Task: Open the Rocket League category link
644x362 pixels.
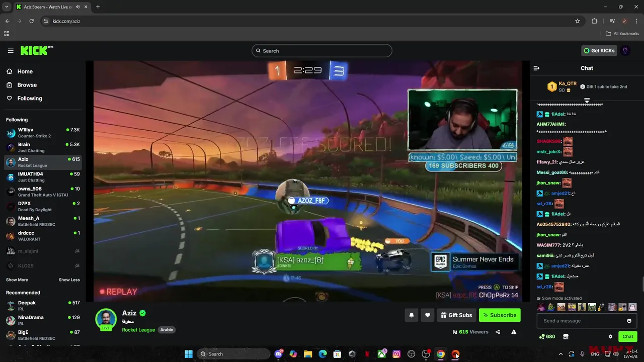Action: pos(138,330)
